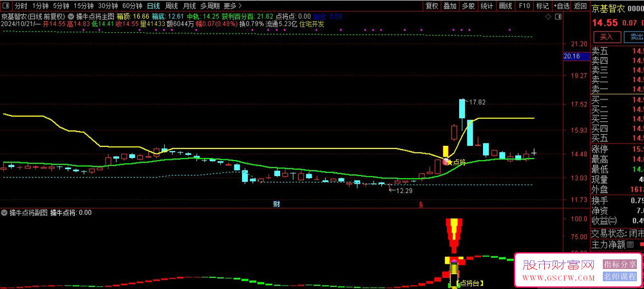Click the 收益(二) earnings row
This screenshot has width=644, height=289.
point(618,221)
